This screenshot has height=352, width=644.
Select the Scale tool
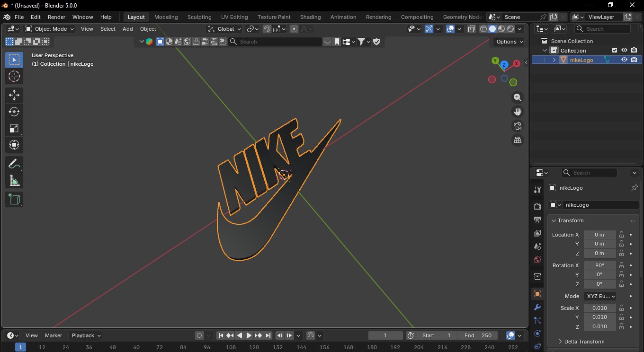pos(14,129)
